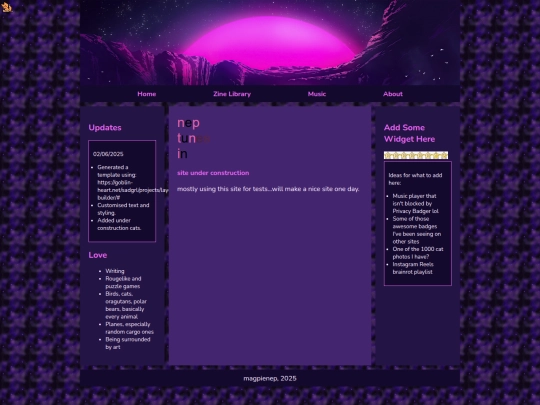Select 'Instagram Reels brainrot playlist' item

click(413, 268)
